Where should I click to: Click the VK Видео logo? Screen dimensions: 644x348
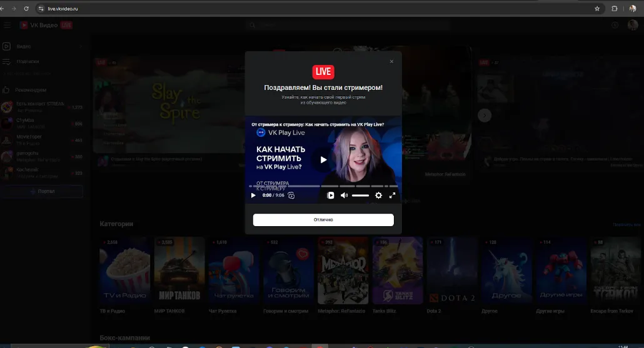point(39,25)
